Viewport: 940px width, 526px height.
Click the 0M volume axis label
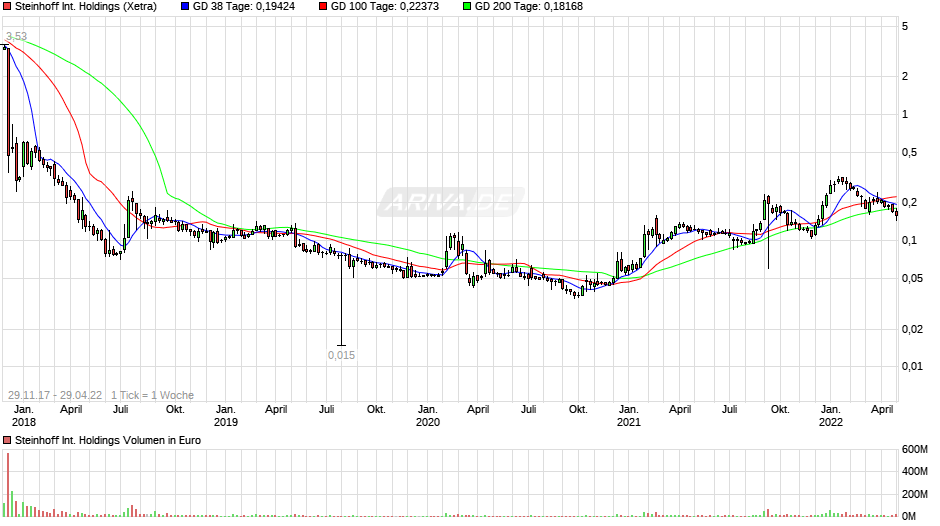click(908, 516)
